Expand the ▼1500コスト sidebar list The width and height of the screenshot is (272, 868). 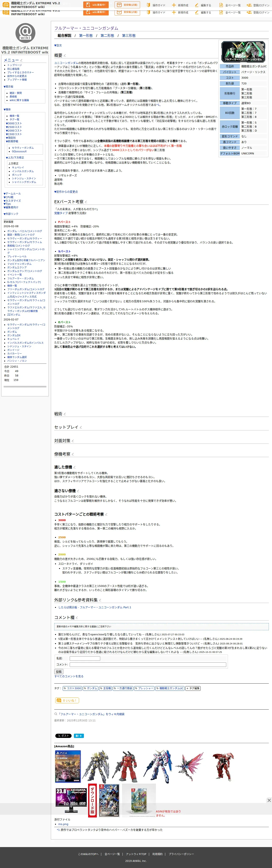pos(14,135)
